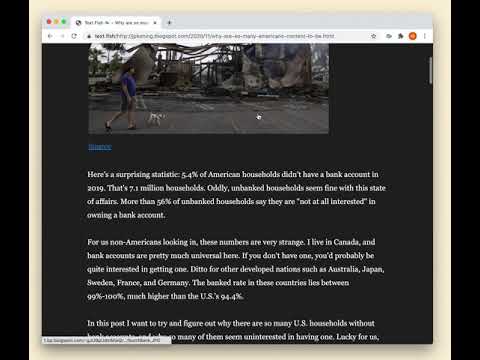Close the Text Fish browser tab

pos(155,23)
